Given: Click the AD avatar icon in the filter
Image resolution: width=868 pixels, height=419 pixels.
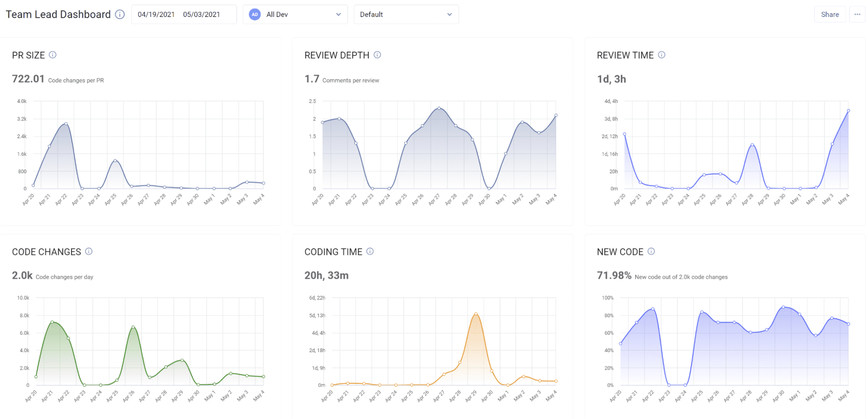Looking at the screenshot, I should point(254,14).
